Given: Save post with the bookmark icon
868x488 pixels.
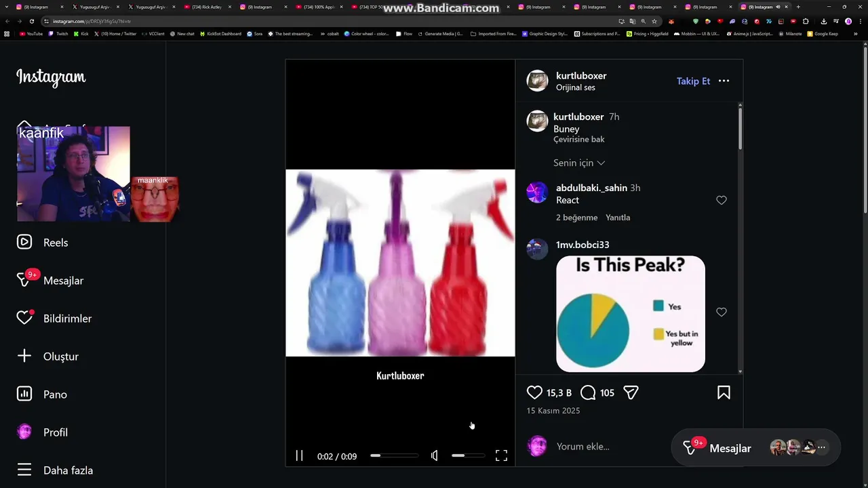Looking at the screenshot, I should (x=724, y=392).
